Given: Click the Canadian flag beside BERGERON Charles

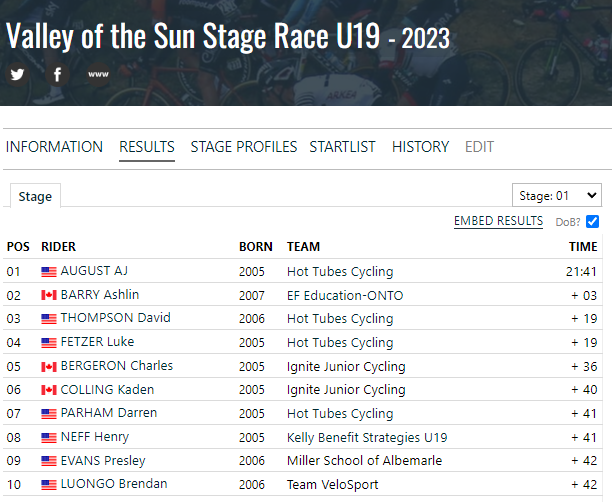Looking at the screenshot, I should (49, 367).
